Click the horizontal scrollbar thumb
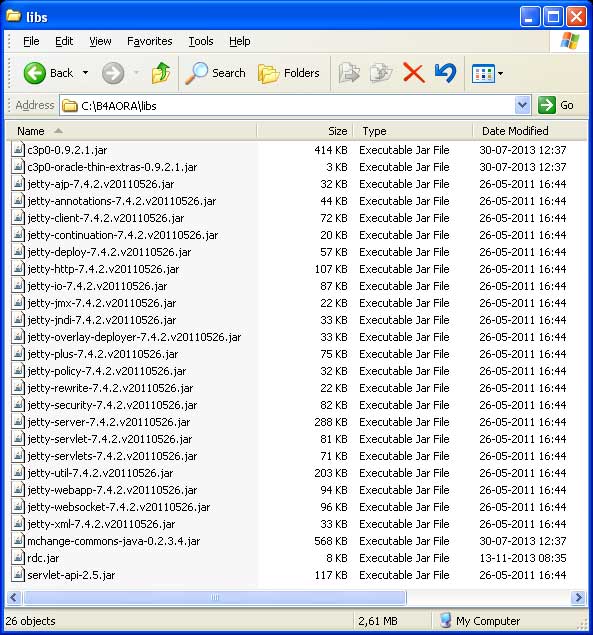This screenshot has height=635, width=593. point(215,597)
